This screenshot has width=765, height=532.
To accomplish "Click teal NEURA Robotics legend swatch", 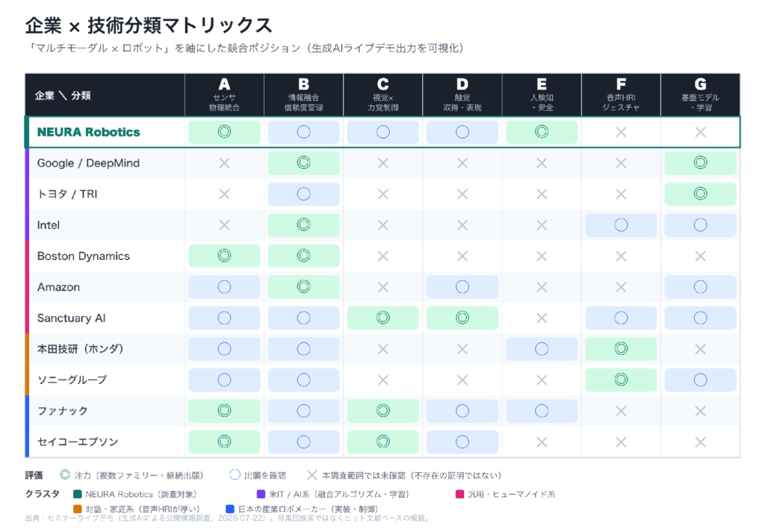I will (77, 494).
